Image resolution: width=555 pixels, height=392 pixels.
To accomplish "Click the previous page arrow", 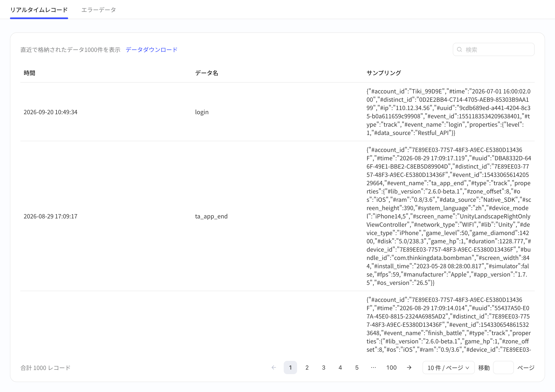I will pos(274,367).
